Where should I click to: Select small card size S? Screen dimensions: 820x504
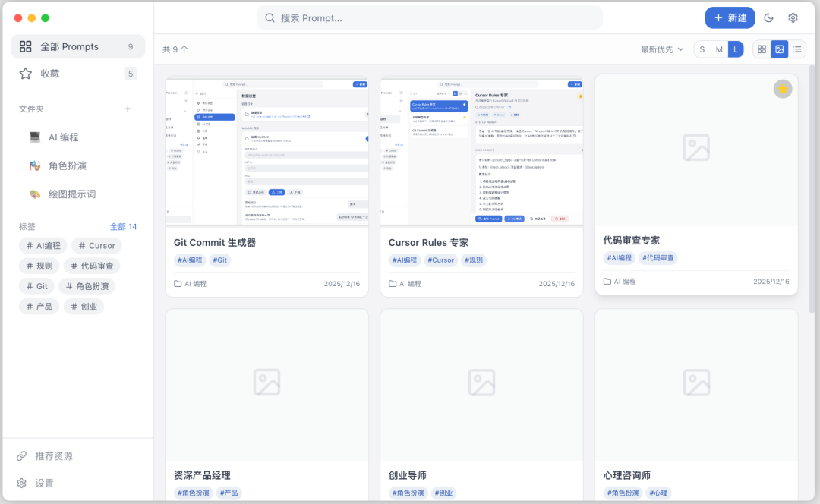click(x=702, y=49)
